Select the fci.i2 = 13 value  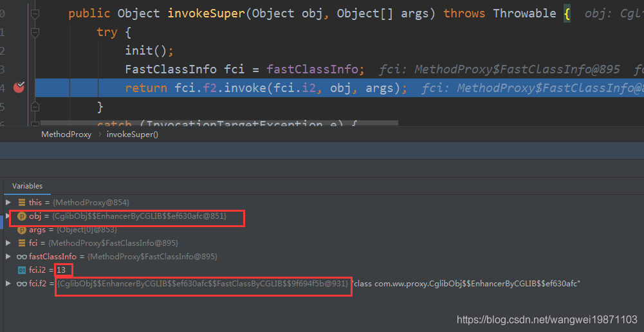[61, 270]
